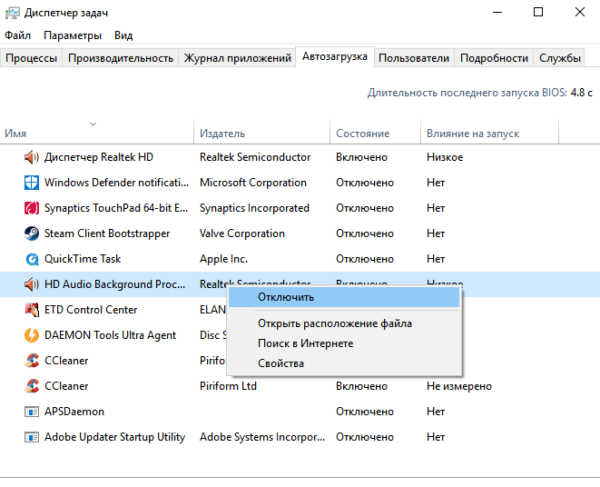
Task: Maximize the Диспетчер задач window
Action: click(538, 12)
